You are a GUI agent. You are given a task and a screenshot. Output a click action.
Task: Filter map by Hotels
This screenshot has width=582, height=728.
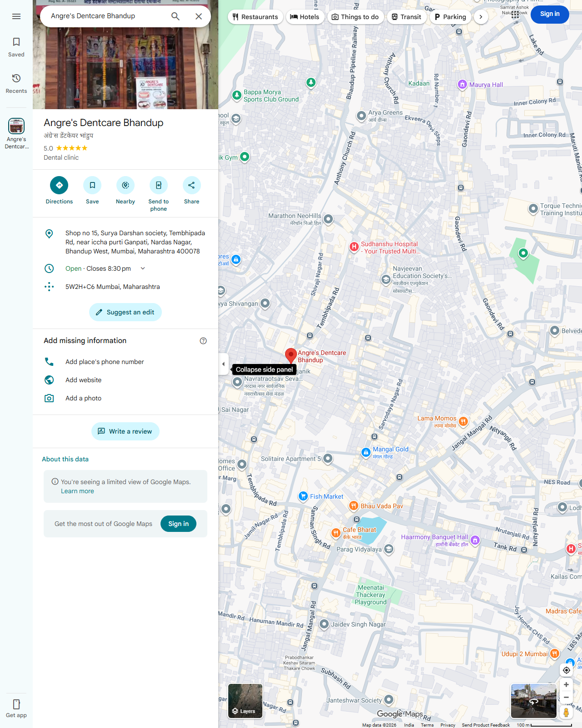[x=305, y=17]
